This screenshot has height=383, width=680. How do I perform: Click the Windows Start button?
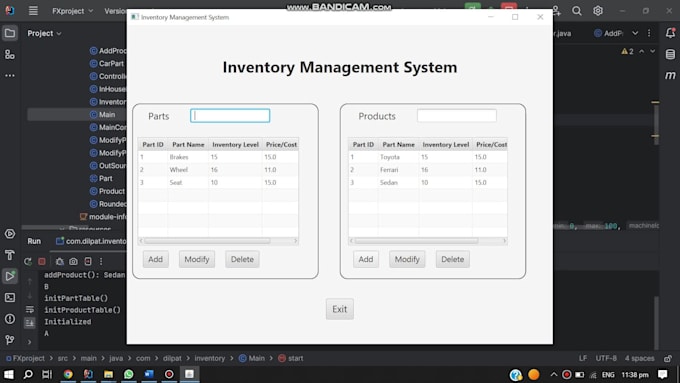8,374
